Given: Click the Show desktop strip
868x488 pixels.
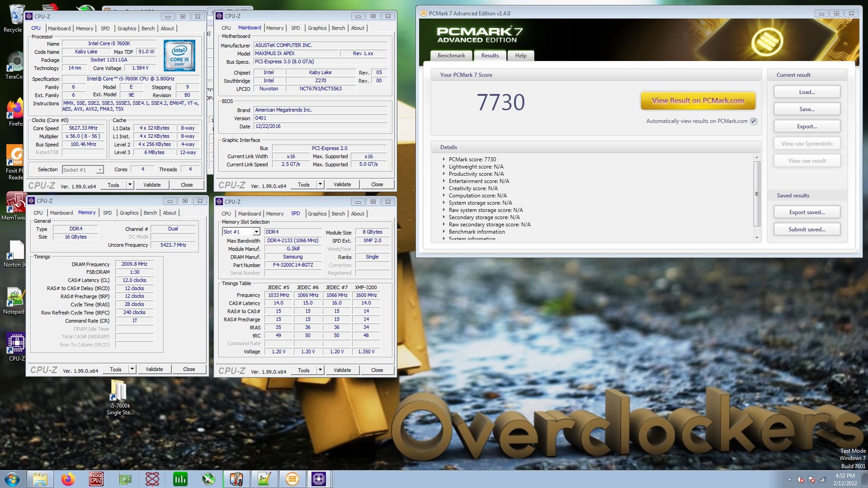Looking at the screenshot, I should point(865,479).
